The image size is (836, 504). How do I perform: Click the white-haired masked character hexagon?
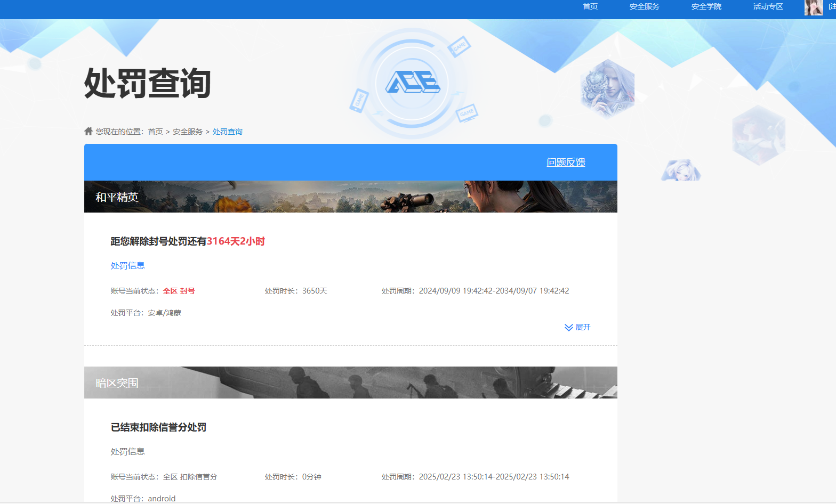[x=607, y=88]
